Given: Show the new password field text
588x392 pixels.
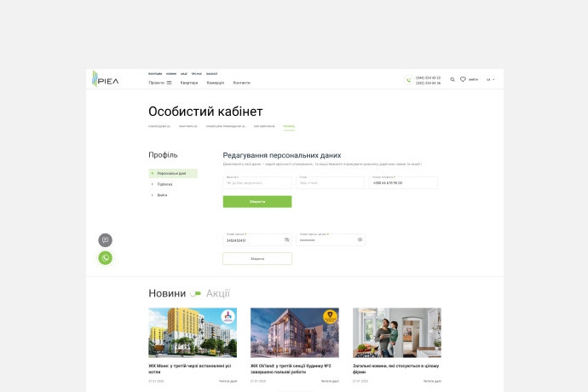Looking at the screenshot, I should pos(287,240).
